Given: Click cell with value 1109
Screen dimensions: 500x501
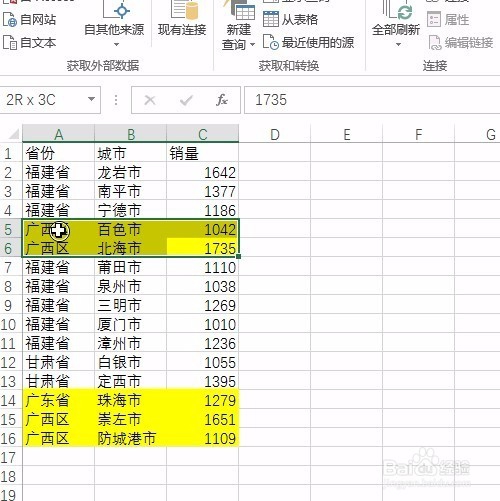Looking at the screenshot, I should 203,438.
